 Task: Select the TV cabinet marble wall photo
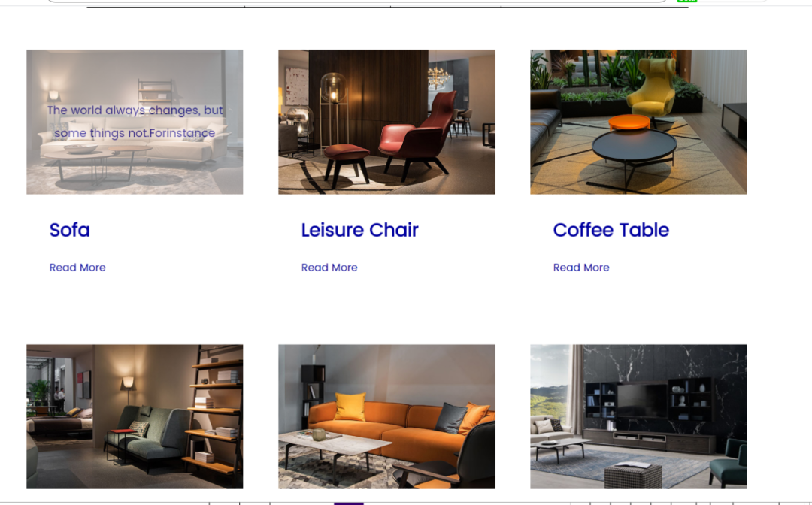click(638, 416)
